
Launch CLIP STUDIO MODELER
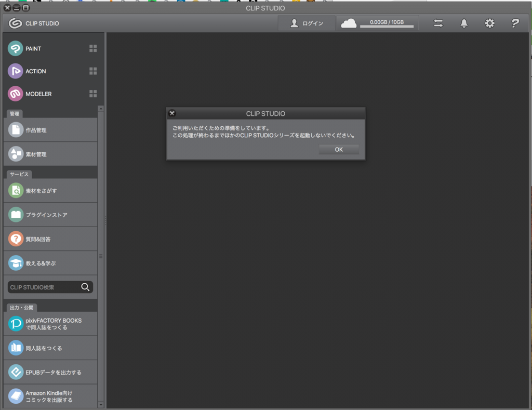point(30,94)
